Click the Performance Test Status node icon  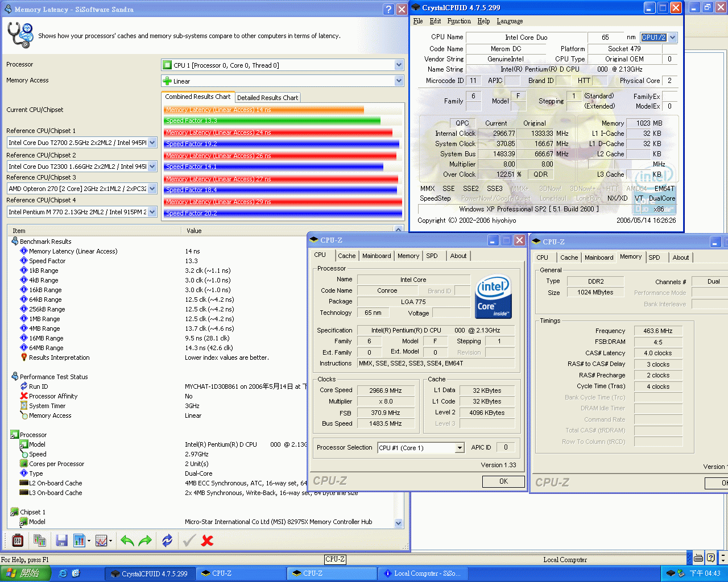[x=15, y=376]
